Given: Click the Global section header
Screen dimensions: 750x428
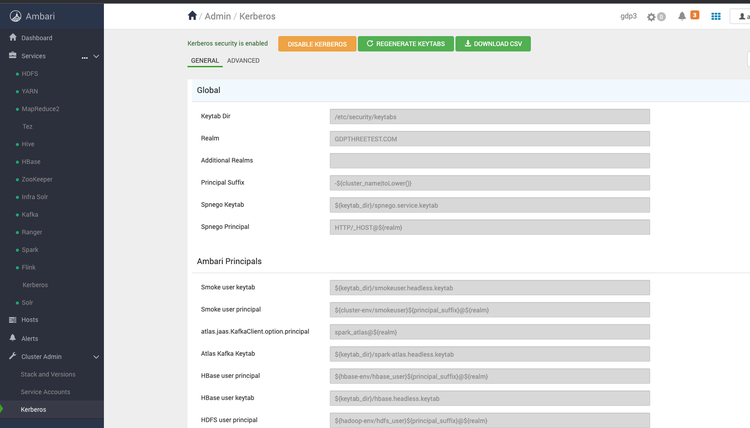Looking at the screenshot, I should click(471, 90).
